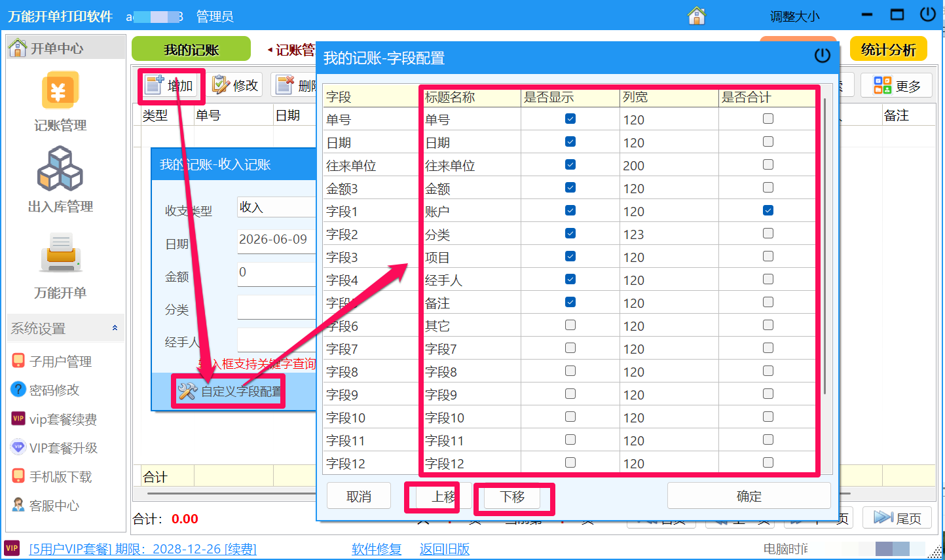Open 记账管理 breadcrumb tab

pyautogui.click(x=293, y=50)
